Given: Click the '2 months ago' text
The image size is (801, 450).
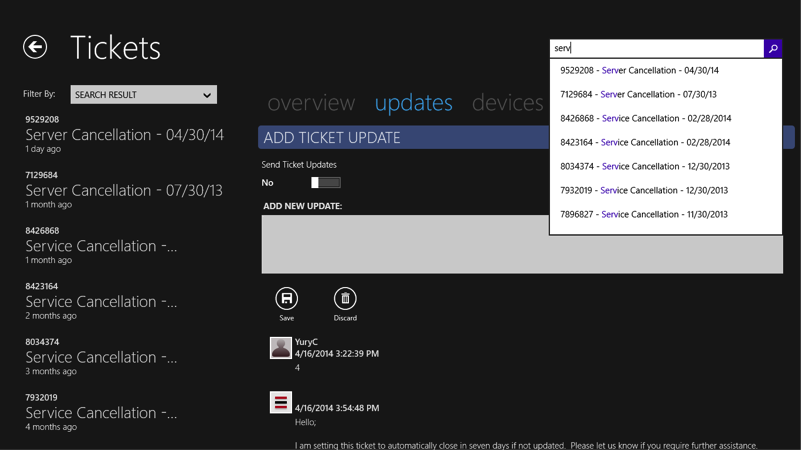Looking at the screenshot, I should [x=51, y=316].
